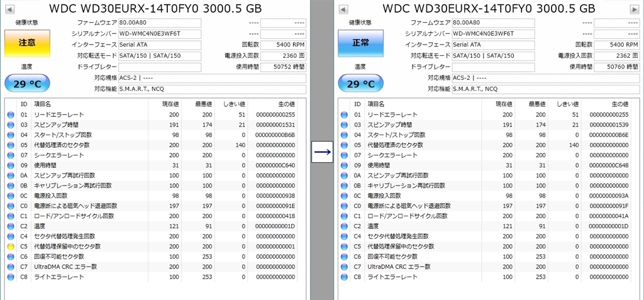The image size is (644, 300).
Task: Click status dot of row 0B in 正常 window
Action: coord(344,186)
